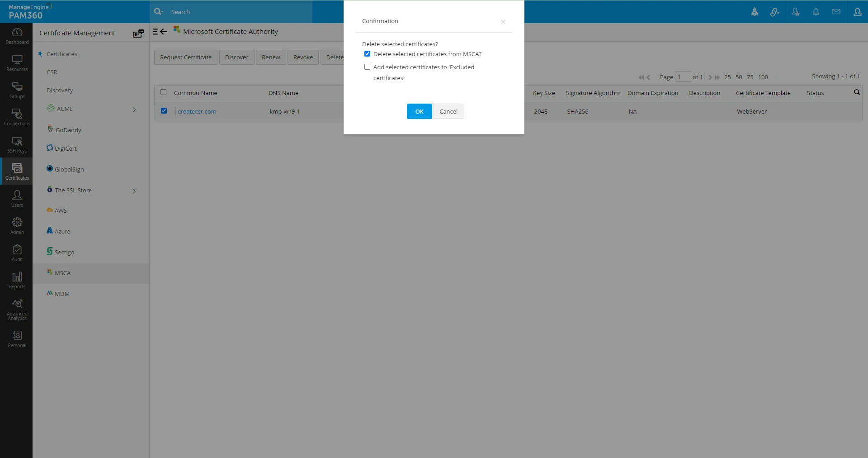The width and height of the screenshot is (868, 458).
Task: Select GoDaddy in the side menu
Action: point(68,130)
